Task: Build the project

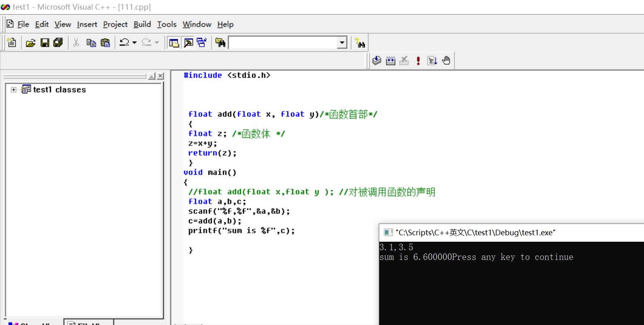Action: click(391, 61)
